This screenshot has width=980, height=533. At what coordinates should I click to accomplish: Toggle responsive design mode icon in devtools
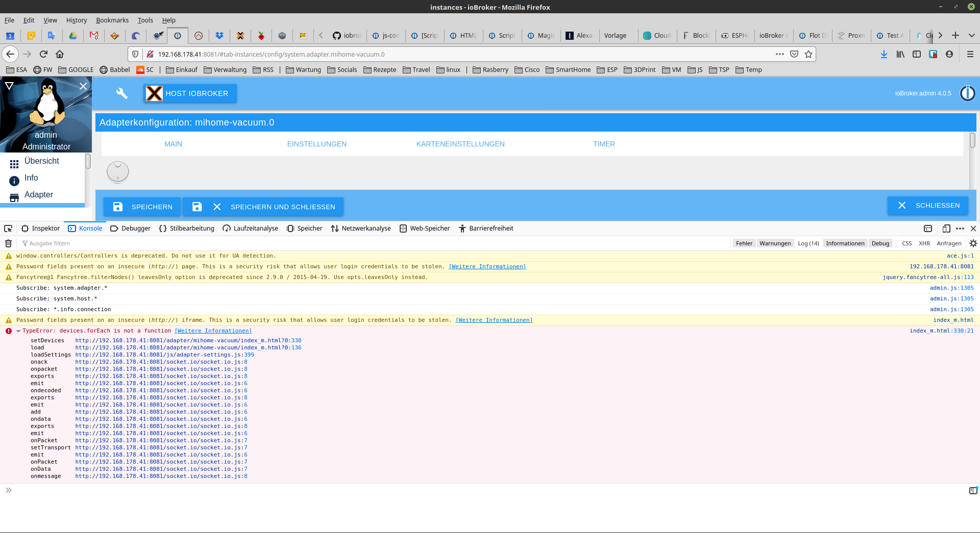coord(946,229)
